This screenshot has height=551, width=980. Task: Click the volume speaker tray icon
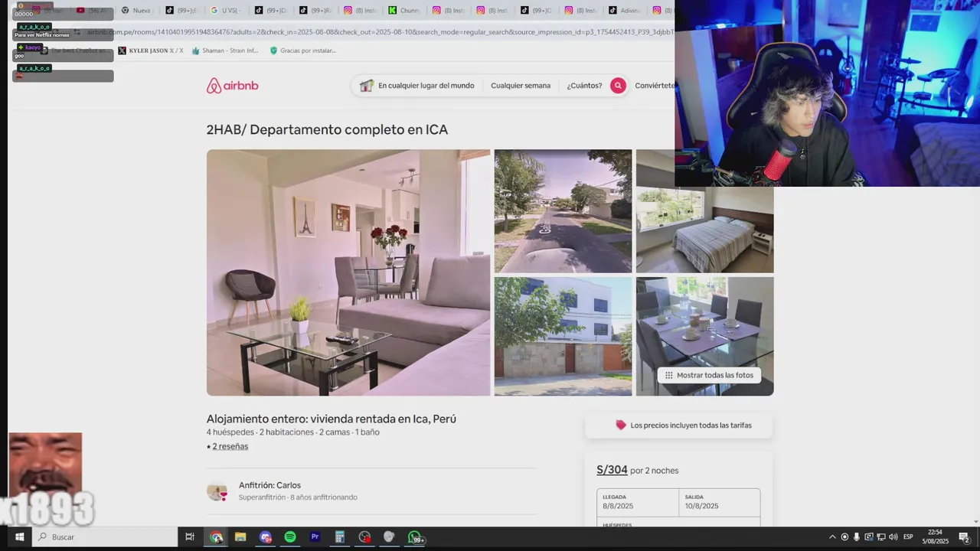(893, 537)
